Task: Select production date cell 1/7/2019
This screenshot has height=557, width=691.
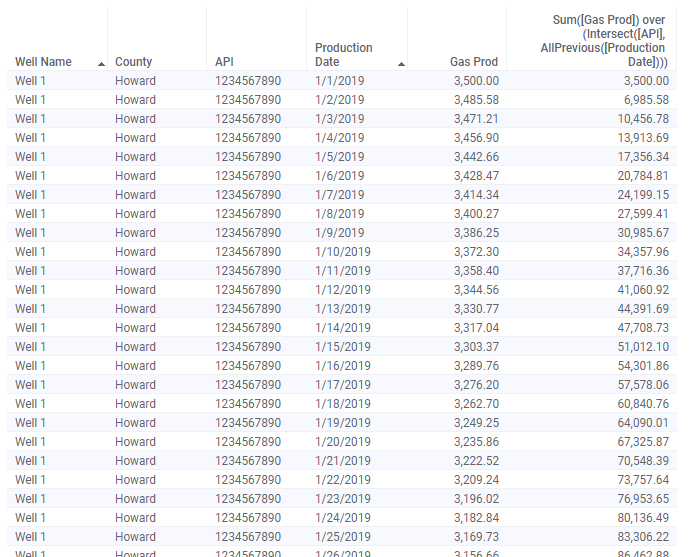Action: (x=340, y=194)
